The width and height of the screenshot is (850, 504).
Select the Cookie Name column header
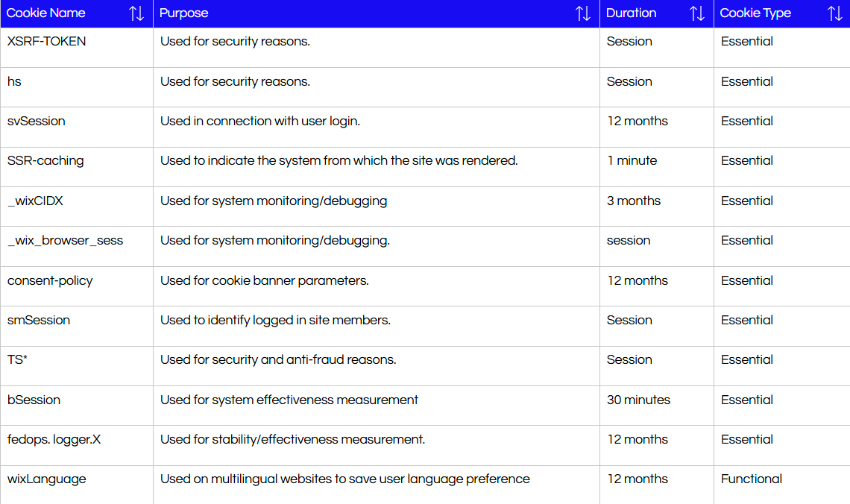(46, 13)
